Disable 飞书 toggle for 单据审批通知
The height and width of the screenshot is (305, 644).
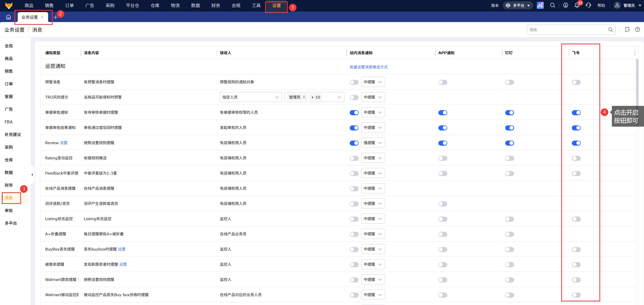point(576,113)
